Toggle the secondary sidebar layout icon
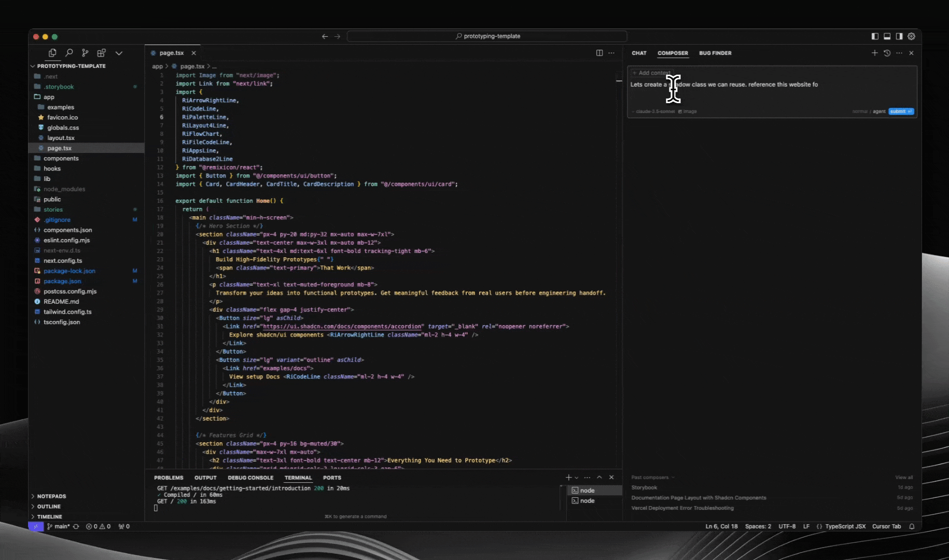 point(899,36)
